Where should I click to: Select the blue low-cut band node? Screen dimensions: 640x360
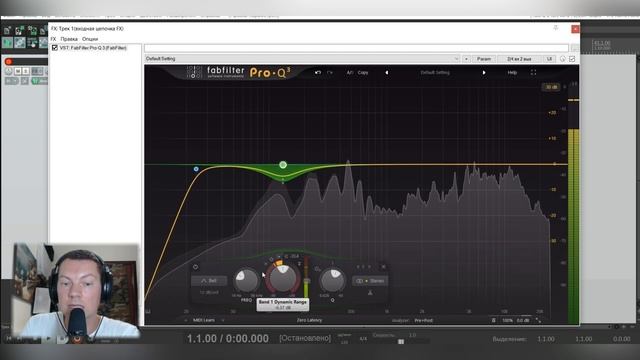point(196,169)
